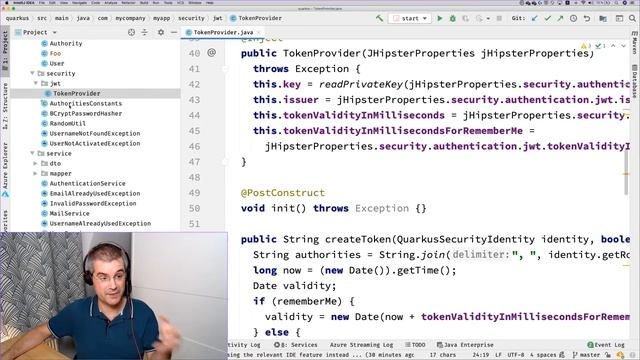Open the Structure side tool window

click(x=5, y=106)
